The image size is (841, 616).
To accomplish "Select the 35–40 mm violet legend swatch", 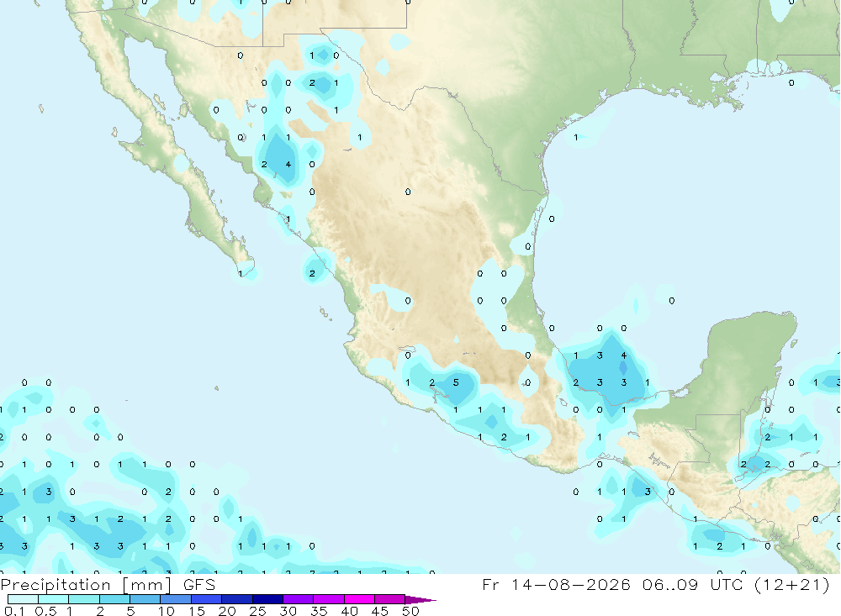I will click(329, 599).
